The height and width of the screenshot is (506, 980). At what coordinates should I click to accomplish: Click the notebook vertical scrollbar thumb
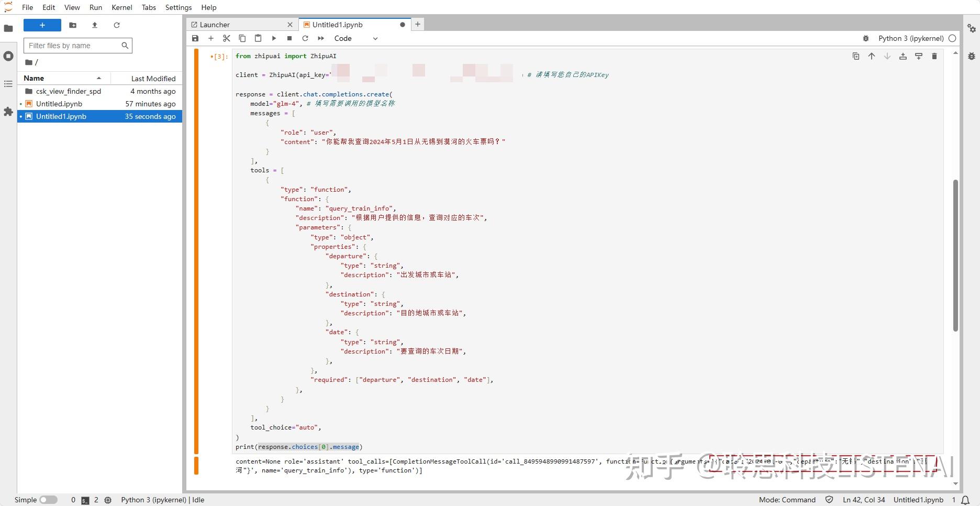click(x=955, y=255)
